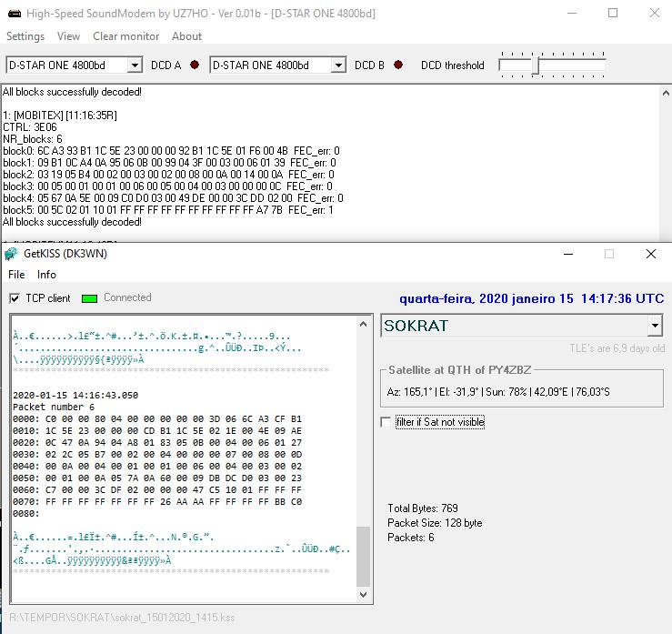Click block3 hex line in monitor
The height and width of the screenshot is (634, 672).
click(167, 186)
